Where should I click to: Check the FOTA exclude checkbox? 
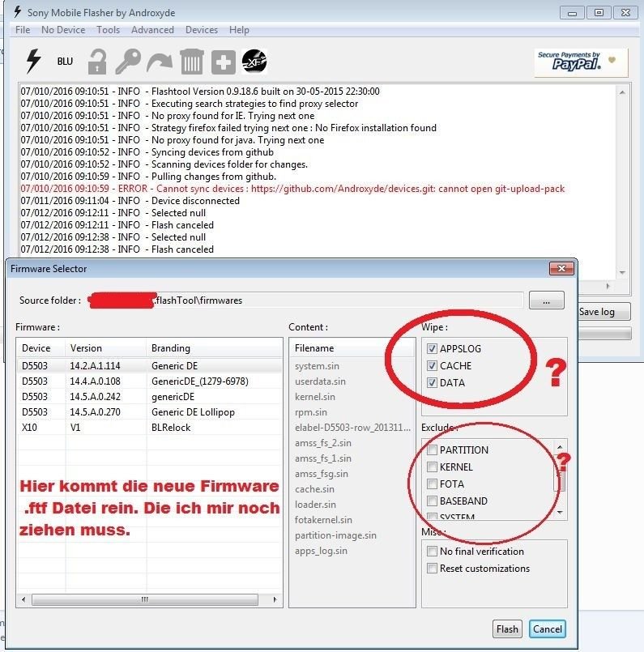click(x=432, y=484)
